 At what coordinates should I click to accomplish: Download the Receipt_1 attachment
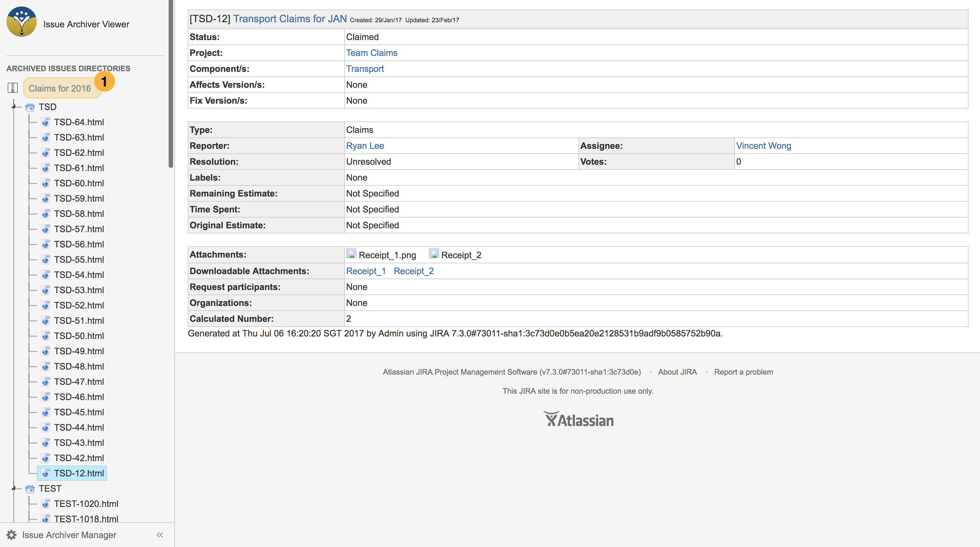(x=365, y=271)
